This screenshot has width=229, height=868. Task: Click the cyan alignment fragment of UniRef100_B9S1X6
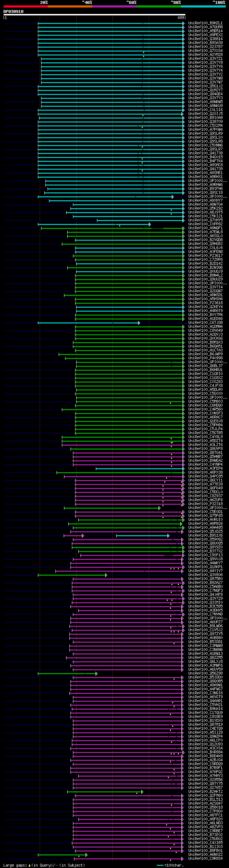pyautogui.click(x=143, y=536)
